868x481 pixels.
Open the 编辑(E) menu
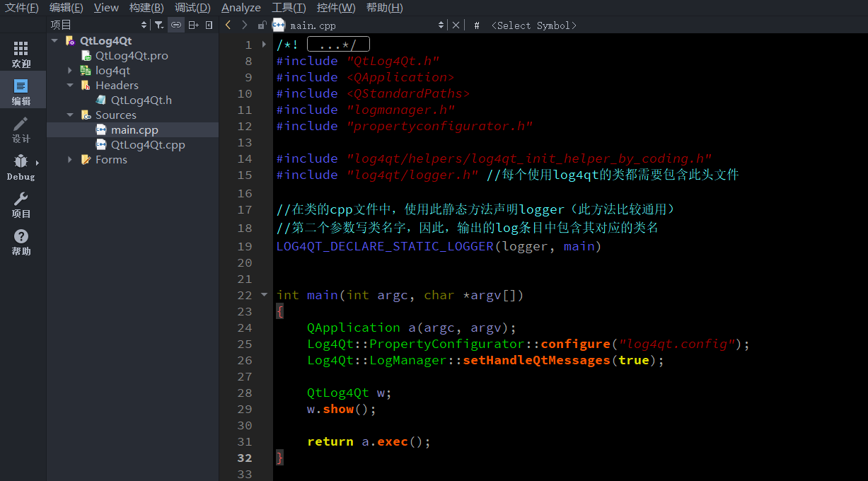pos(66,8)
